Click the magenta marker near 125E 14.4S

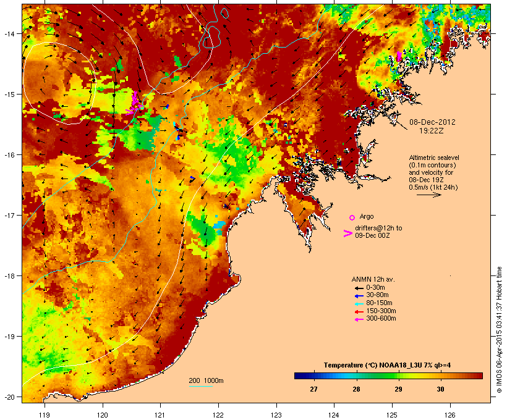point(399,56)
